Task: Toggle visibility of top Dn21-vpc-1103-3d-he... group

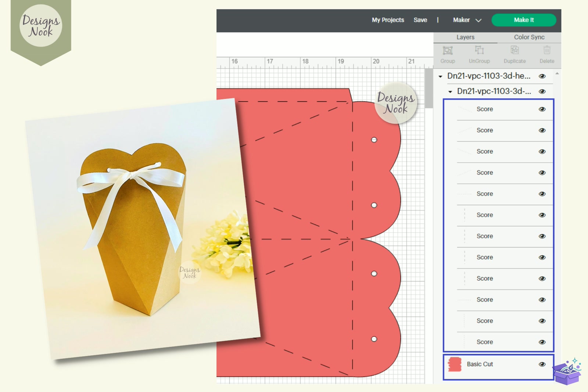Action: pyautogui.click(x=542, y=76)
